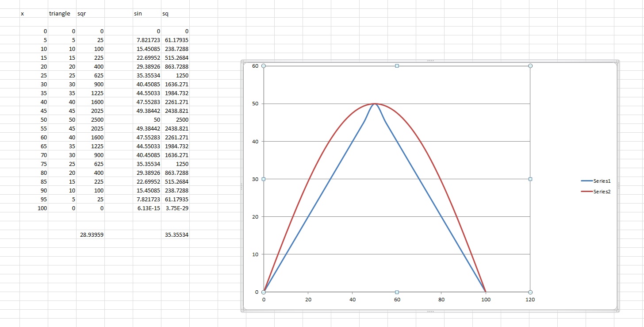
Task: Click the blue Series1 legend line marker
Action: click(586, 181)
